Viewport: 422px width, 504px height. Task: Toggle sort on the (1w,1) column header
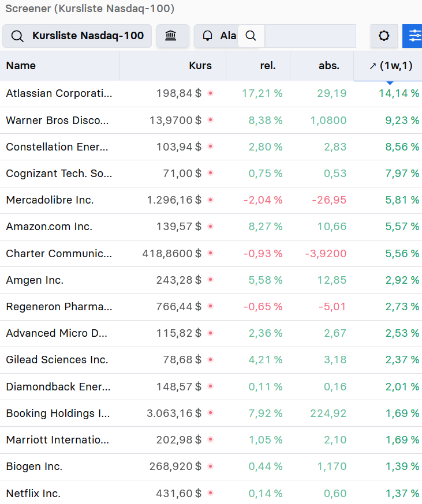391,66
